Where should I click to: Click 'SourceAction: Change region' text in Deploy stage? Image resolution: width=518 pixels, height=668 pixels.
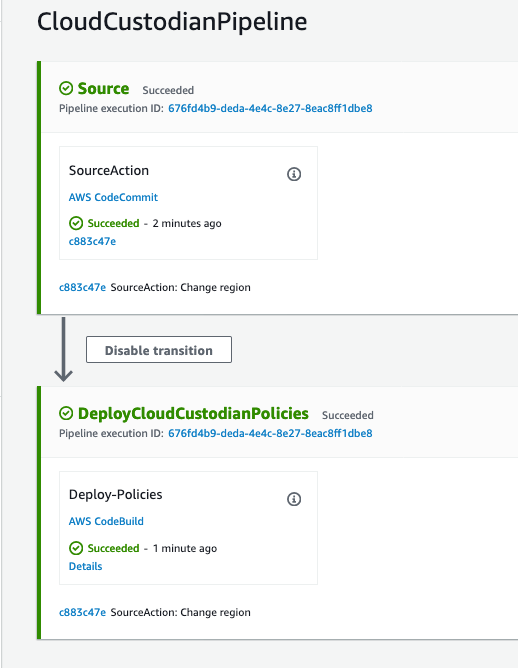point(181,612)
